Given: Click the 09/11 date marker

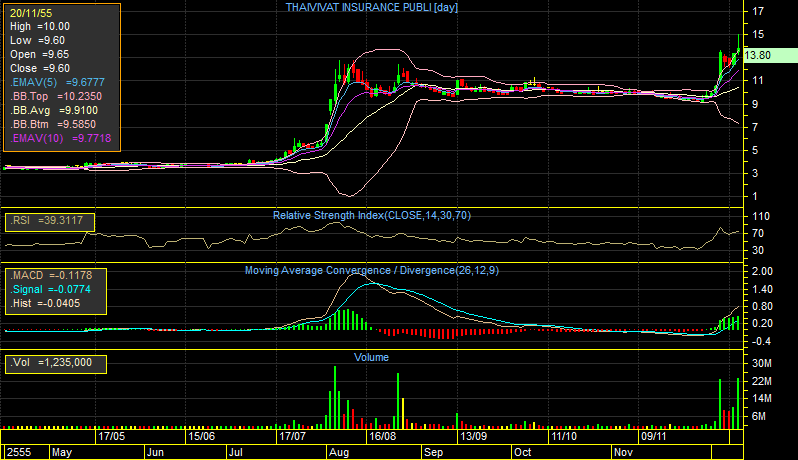Looking at the screenshot, I should tap(654, 436).
